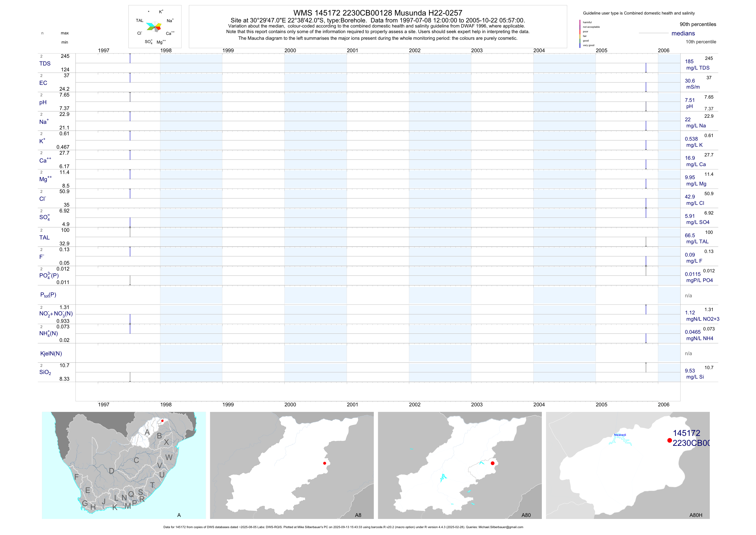
Task: Select the pH parameter label
Action: tap(43, 102)
